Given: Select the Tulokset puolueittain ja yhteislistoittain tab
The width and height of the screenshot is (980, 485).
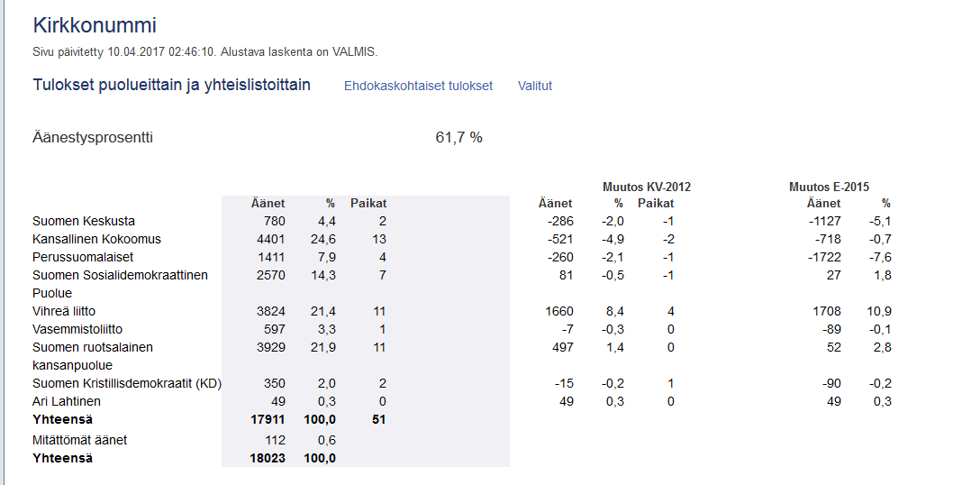Looking at the screenshot, I should (171, 85).
